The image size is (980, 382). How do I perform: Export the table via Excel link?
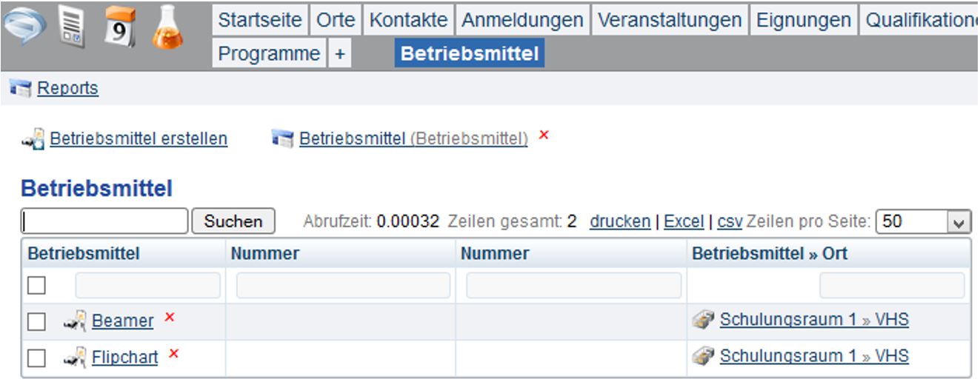tap(683, 221)
